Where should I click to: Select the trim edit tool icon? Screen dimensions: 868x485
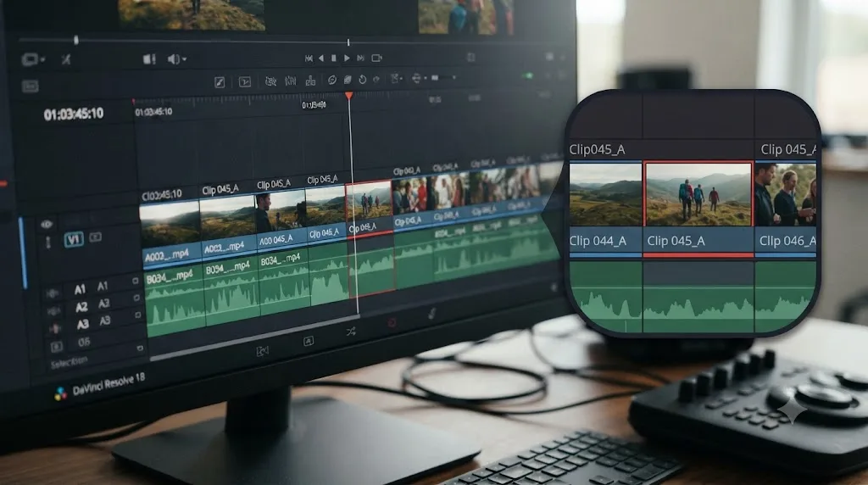tap(290, 81)
